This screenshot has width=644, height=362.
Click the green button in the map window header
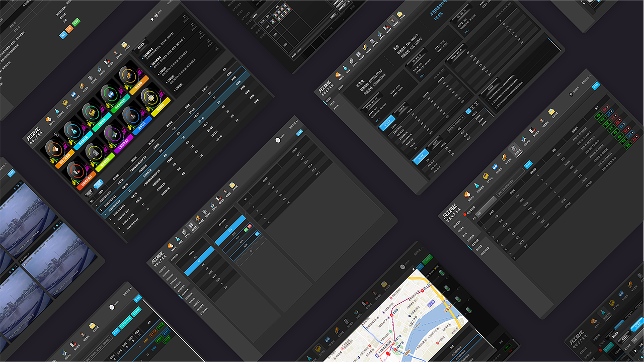click(x=428, y=260)
